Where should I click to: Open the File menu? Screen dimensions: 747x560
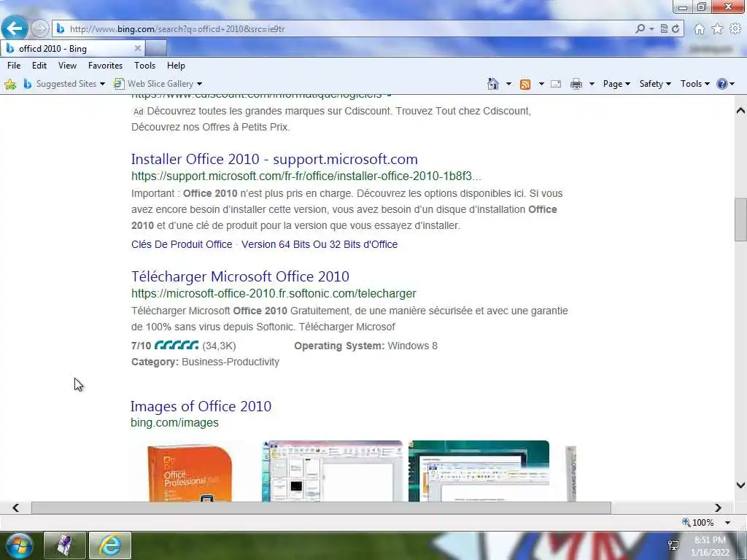click(x=14, y=66)
